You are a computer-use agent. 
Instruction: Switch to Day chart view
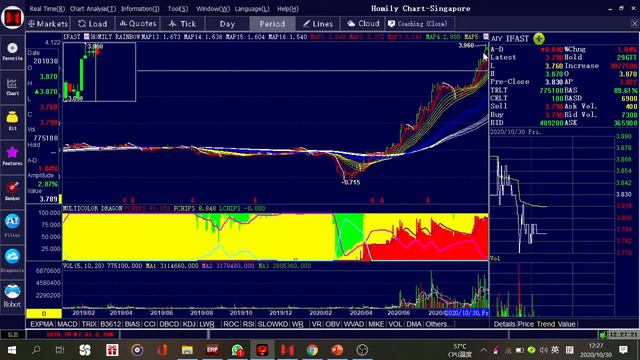pyautogui.click(x=227, y=24)
